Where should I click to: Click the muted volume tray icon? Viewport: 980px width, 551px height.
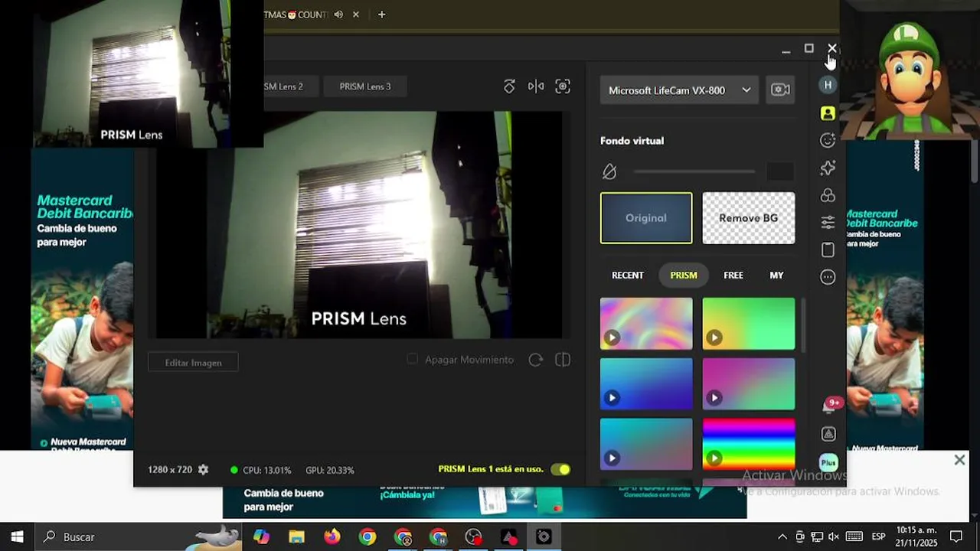pos(834,537)
